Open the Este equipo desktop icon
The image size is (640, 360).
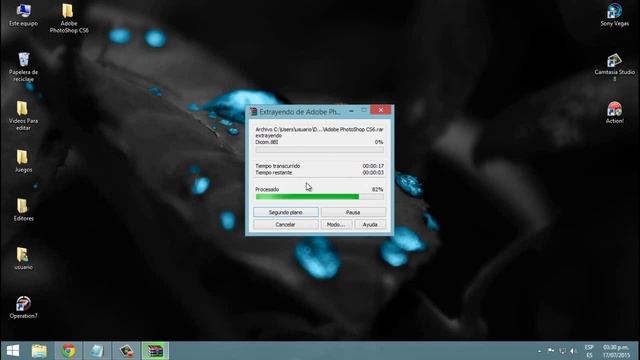pos(23,16)
